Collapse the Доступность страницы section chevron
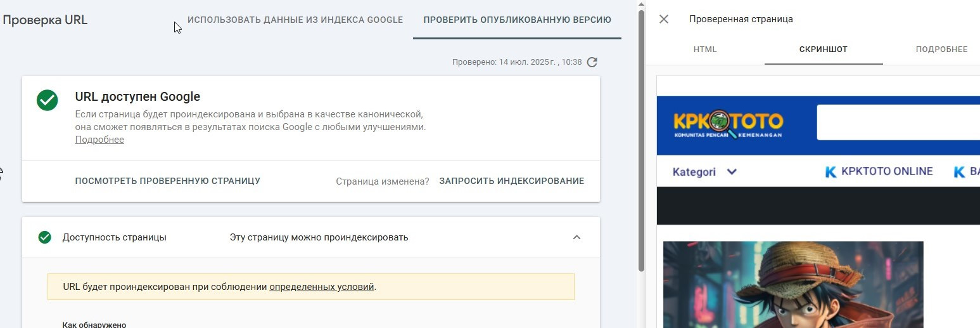The image size is (980, 328). point(576,237)
